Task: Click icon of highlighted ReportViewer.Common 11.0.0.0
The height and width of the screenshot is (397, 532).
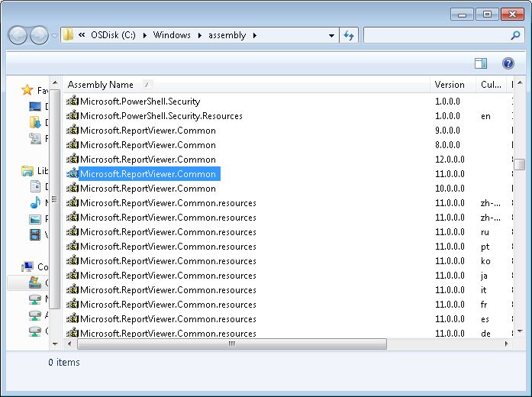Action: 73,174
